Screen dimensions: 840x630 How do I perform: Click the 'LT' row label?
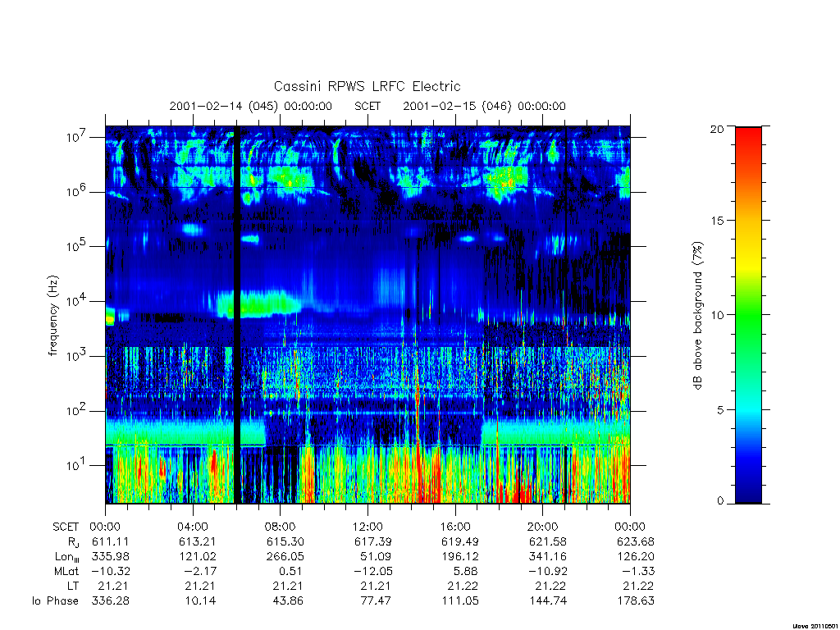73,586
